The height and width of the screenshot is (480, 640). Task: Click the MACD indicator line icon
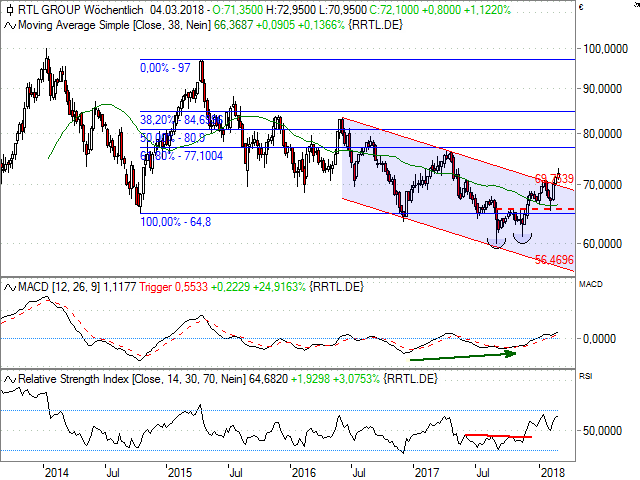10,287
